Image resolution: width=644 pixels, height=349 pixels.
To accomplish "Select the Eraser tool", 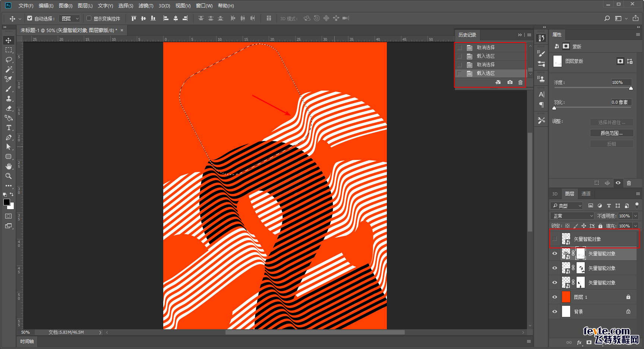I will coord(9,108).
